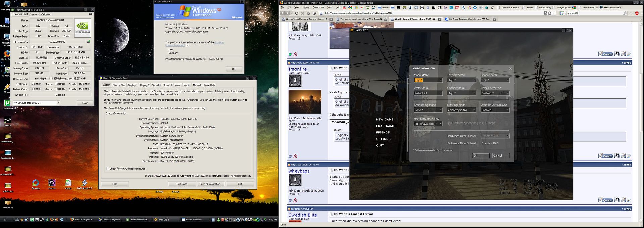
Task: Click OK in the About Windows dialog
Action: [x=234, y=69]
